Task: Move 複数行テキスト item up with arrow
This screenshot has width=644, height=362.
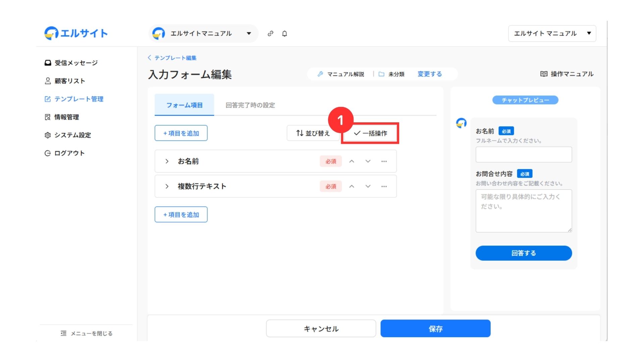Action: [352, 186]
